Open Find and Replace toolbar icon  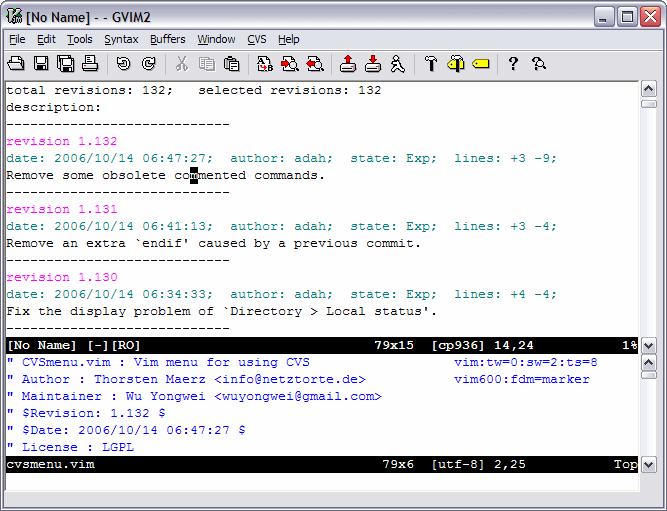coord(265,64)
